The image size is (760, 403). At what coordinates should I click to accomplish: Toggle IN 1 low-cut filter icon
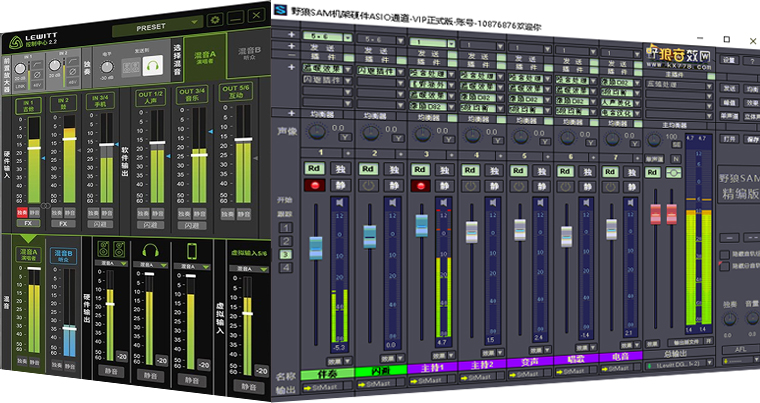coord(37,64)
